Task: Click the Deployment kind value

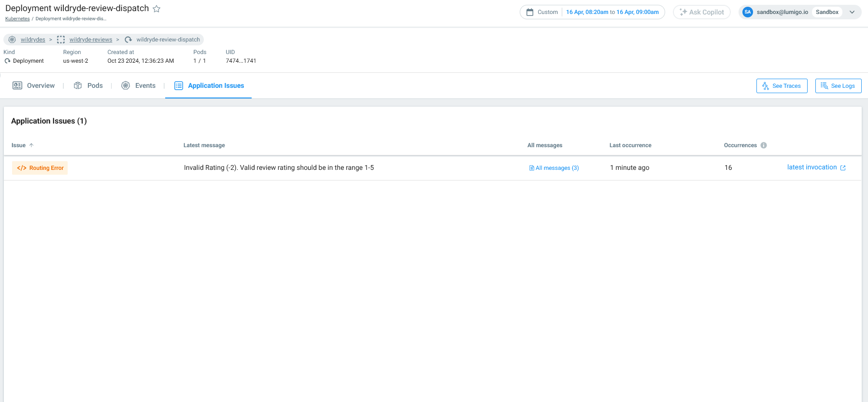Action: [x=28, y=61]
